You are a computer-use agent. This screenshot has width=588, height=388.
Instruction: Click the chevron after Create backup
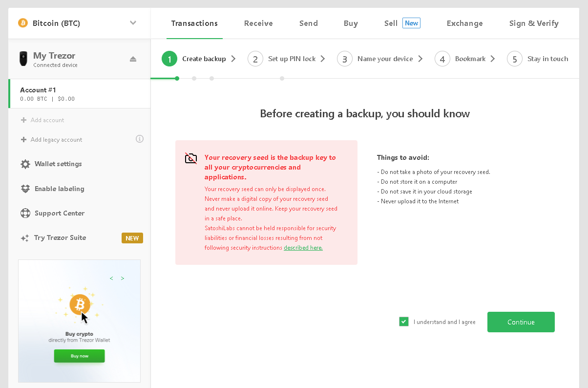(233, 59)
